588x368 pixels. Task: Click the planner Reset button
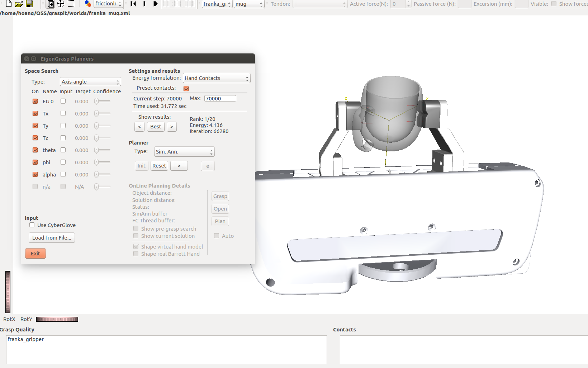pyautogui.click(x=159, y=166)
